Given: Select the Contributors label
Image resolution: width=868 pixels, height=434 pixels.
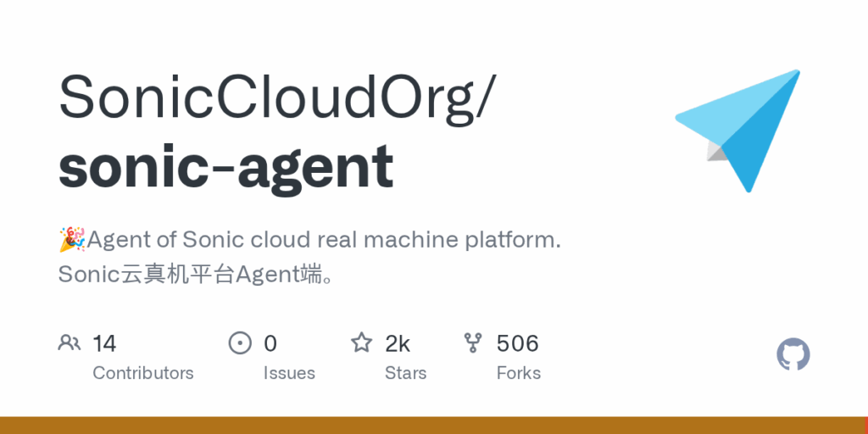Looking at the screenshot, I should click(x=142, y=373).
